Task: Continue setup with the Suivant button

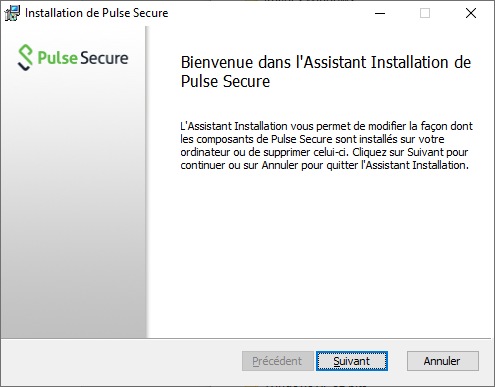Action: tap(352, 361)
